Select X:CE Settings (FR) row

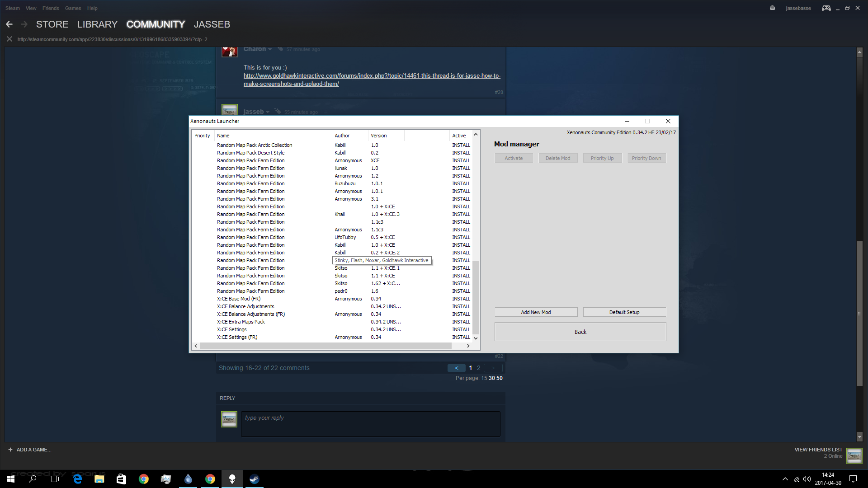(x=332, y=337)
